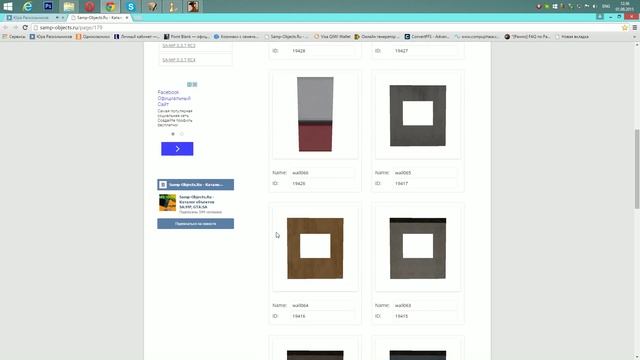Click the ID 19427 field
The image size is (640, 360).
tap(425, 51)
